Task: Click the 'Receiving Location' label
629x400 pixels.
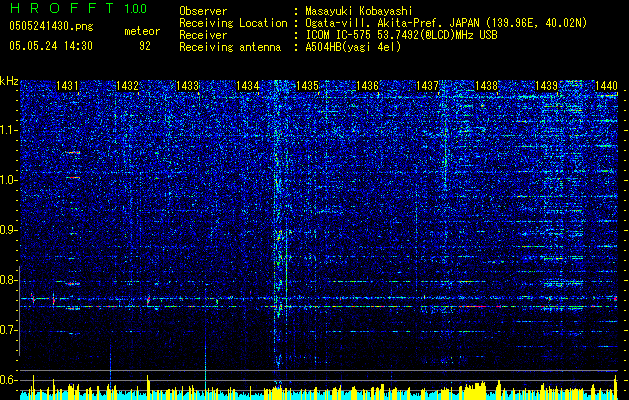Action: (x=233, y=23)
